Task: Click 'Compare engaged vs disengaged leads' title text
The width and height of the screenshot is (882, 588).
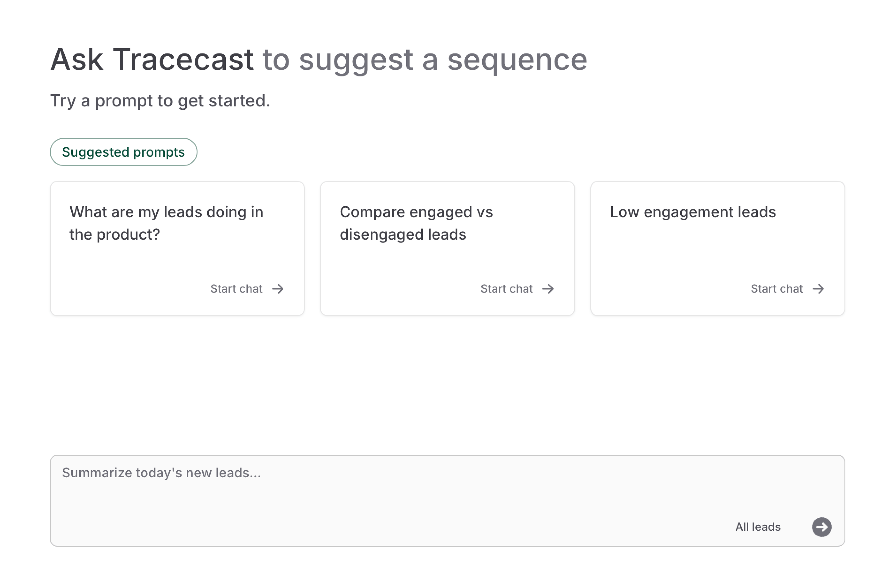Action: 416,223
